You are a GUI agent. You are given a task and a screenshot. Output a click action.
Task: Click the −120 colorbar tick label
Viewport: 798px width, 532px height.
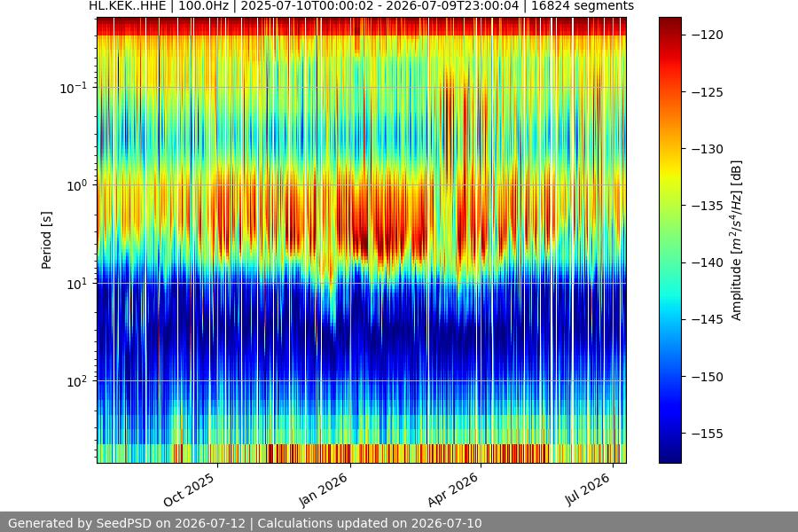(708, 35)
